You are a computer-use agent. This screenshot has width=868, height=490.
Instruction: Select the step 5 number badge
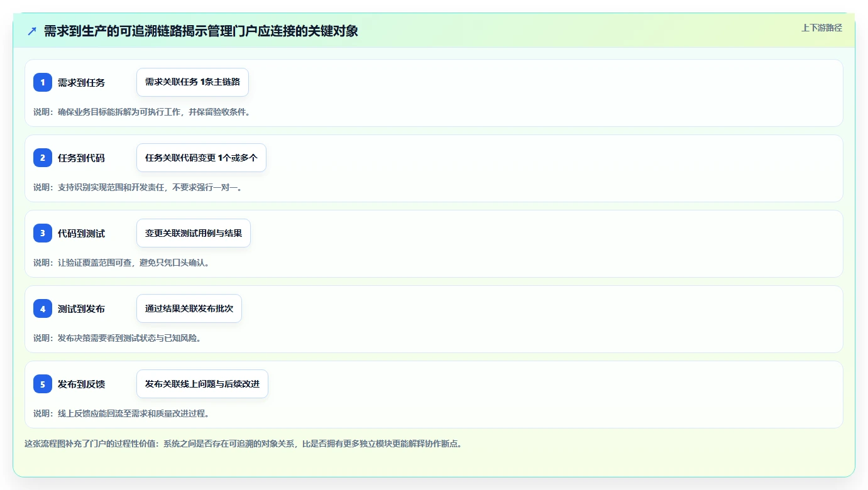click(x=43, y=384)
